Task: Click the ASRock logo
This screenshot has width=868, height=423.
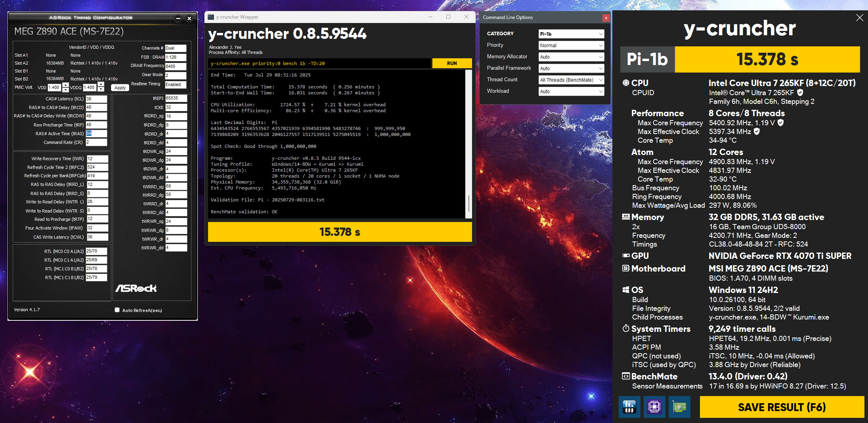Action: [136, 288]
